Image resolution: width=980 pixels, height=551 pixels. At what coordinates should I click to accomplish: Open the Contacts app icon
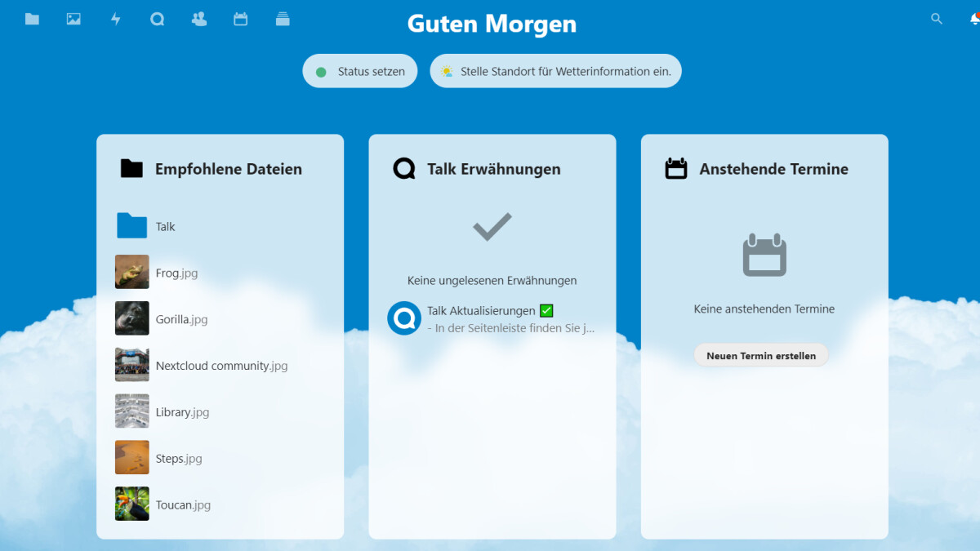tap(199, 19)
